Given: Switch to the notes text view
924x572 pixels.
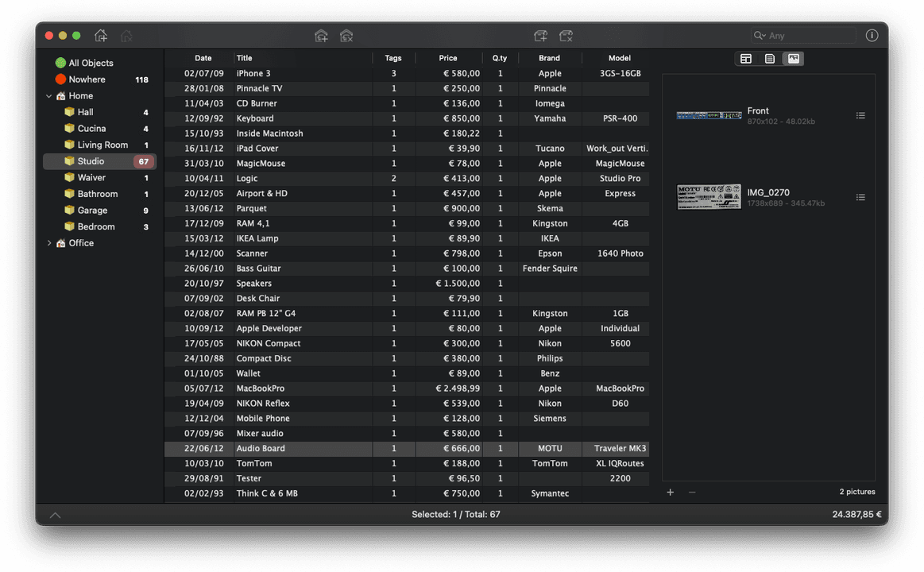Looking at the screenshot, I should pos(770,59).
